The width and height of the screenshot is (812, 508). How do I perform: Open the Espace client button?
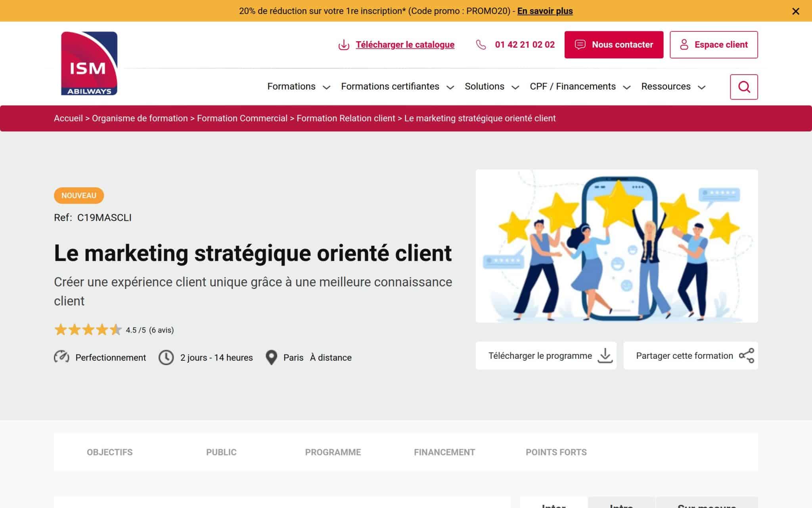[714, 45]
